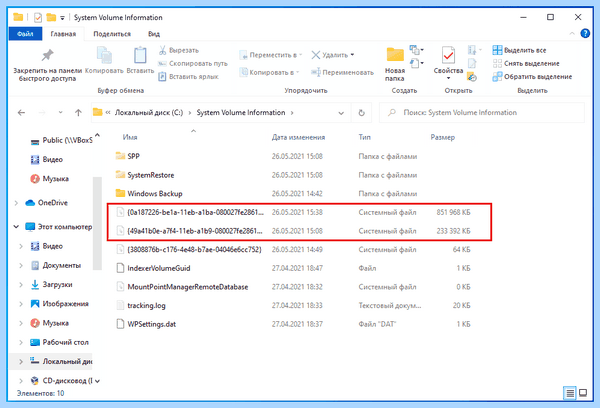Click the Удалить button with X icon
600x408 pixels.
(333, 55)
